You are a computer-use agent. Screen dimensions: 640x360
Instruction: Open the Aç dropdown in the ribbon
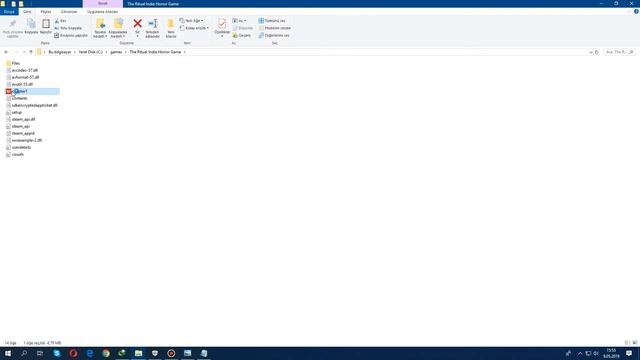coord(240,21)
